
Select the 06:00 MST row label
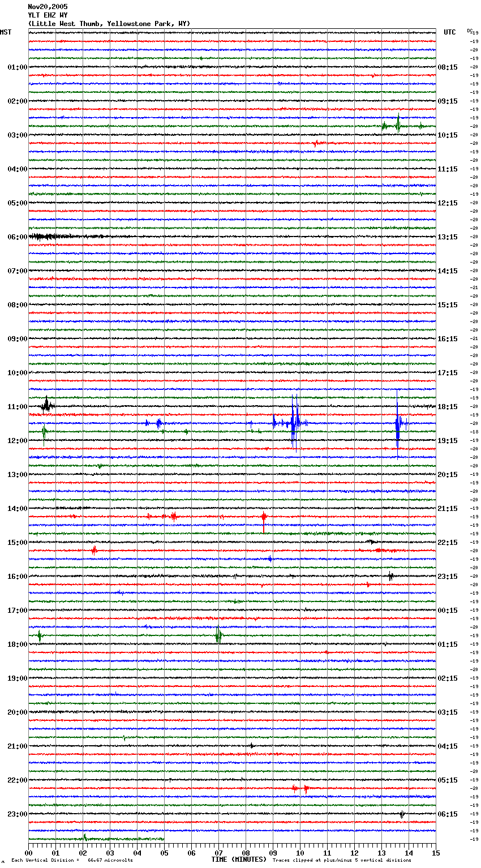pos(18,237)
